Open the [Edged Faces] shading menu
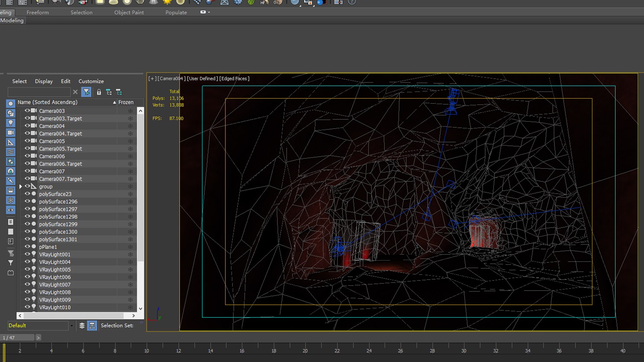Screen dimensions: 644x362 (x=234, y=78)
